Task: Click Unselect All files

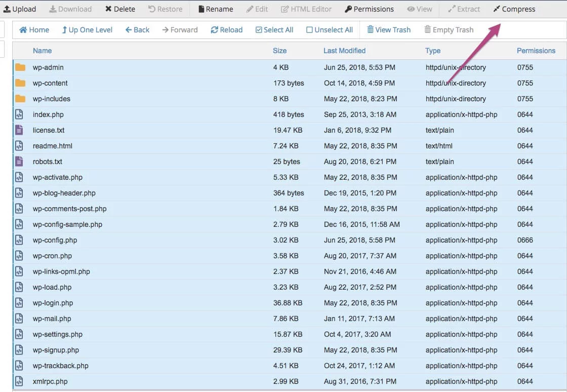Action: 330,30
